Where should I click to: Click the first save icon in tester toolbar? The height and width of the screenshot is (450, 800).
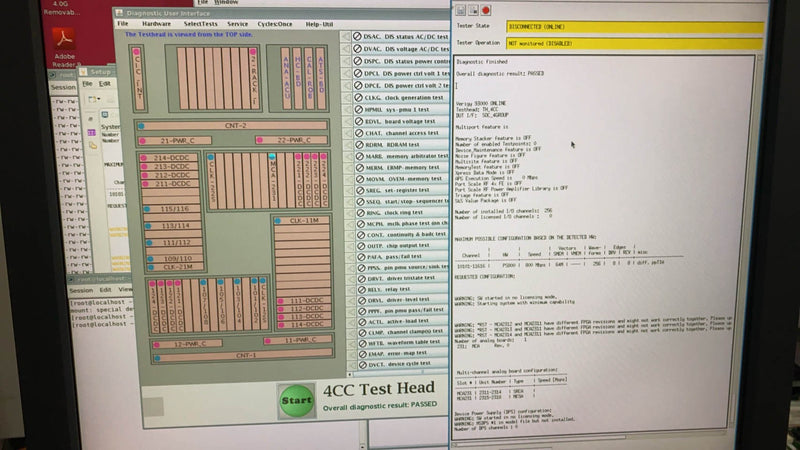[461, 10]
